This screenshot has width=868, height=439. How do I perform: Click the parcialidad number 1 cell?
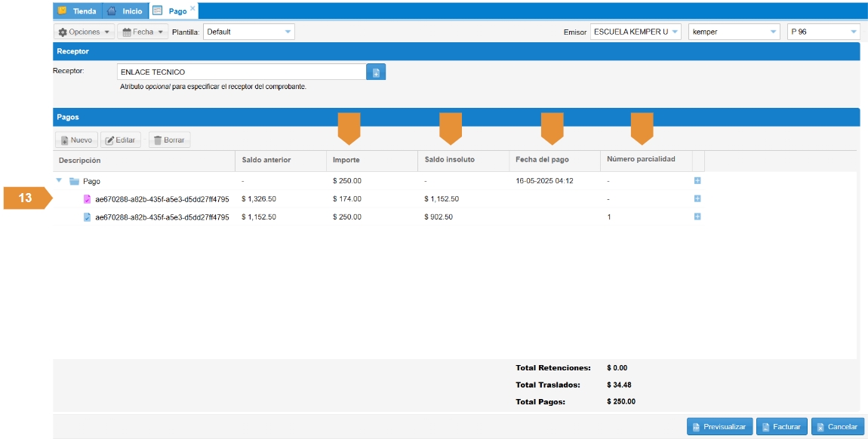tap(609, 217)
